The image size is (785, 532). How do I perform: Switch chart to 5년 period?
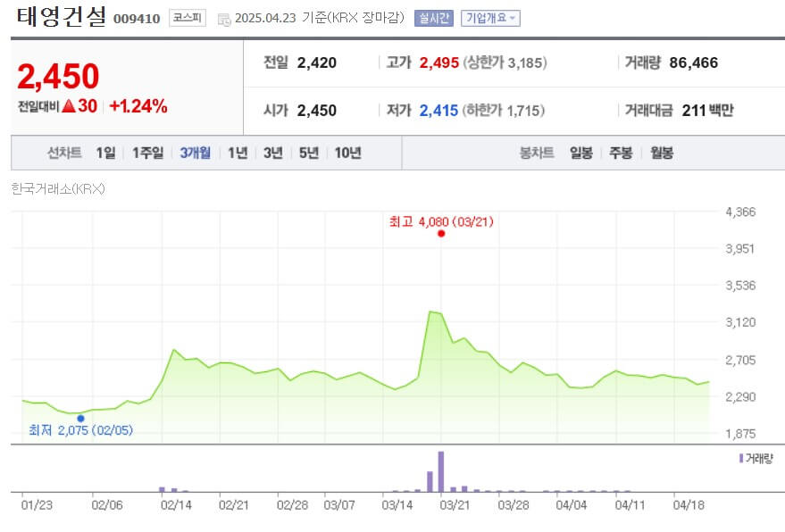(309, 153)
